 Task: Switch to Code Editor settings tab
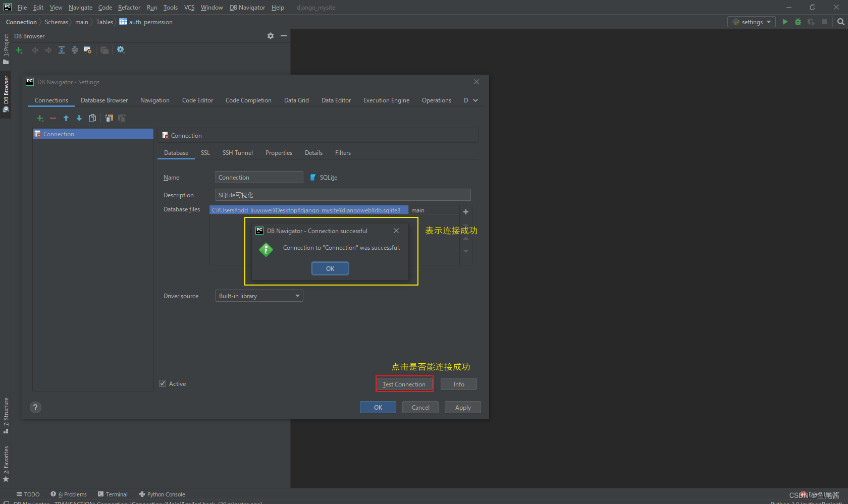pyautogui.click(x=197, y=100)
